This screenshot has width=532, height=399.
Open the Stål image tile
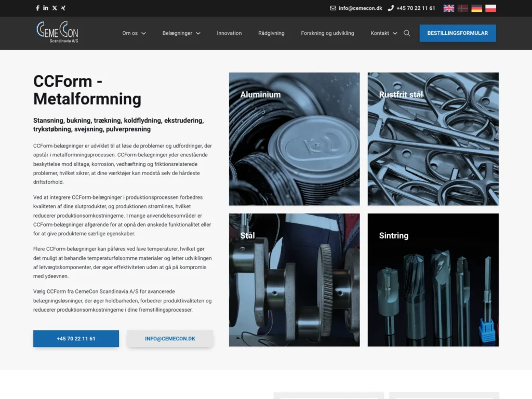294,280
